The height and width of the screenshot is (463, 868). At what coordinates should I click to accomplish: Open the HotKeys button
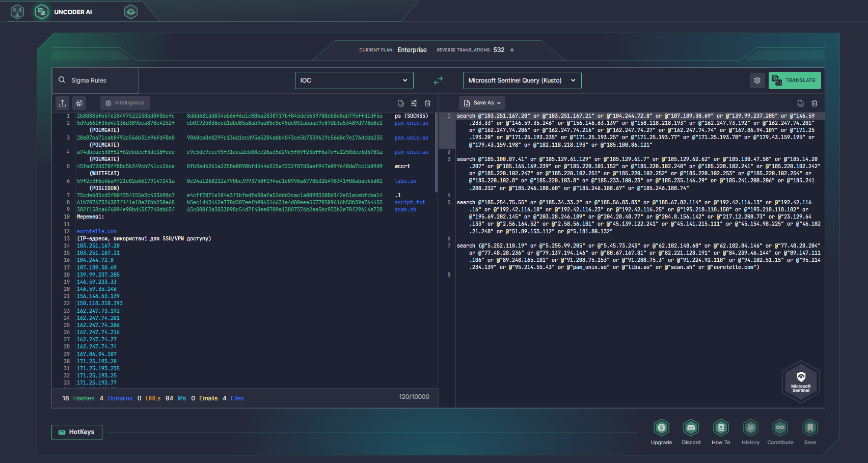[x=77, y=432]
